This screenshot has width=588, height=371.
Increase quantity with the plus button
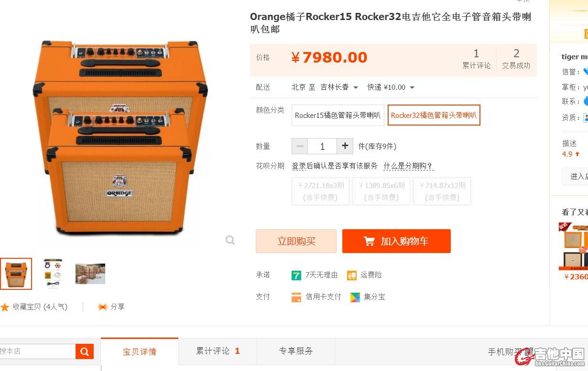[x=345, y=146]
